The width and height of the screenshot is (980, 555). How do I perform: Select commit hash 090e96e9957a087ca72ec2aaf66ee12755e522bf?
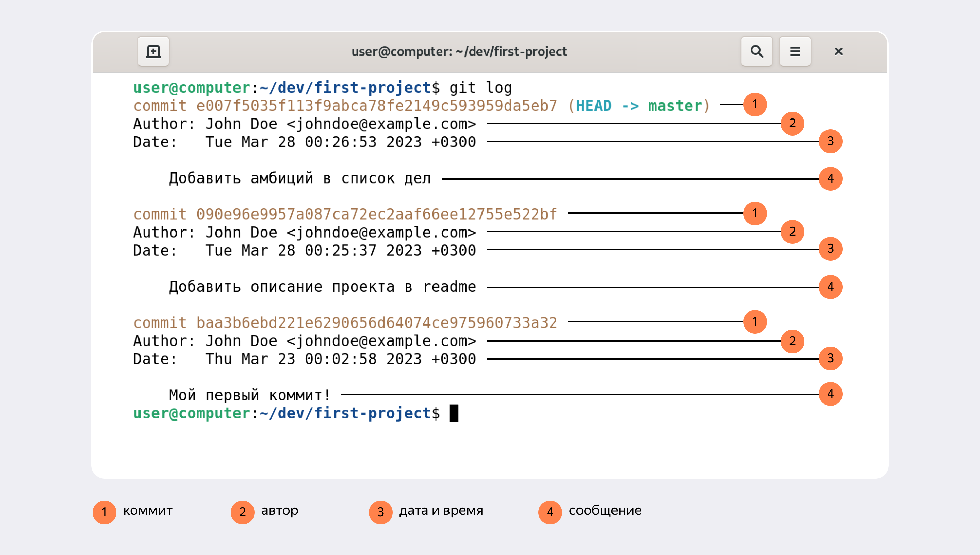coord(377,214)
